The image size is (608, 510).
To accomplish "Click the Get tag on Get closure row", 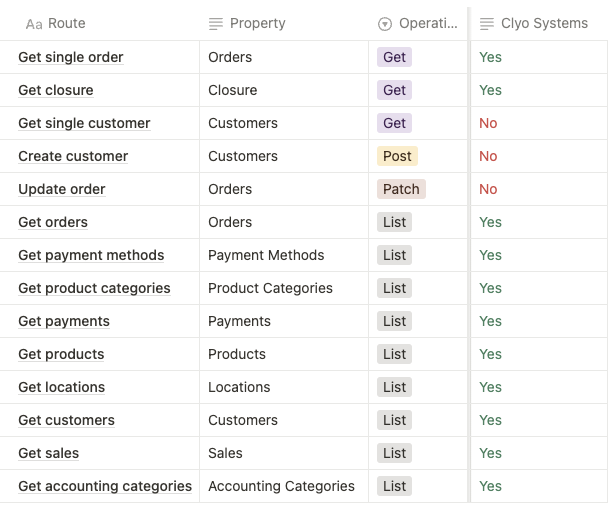I will pos(395,90).
